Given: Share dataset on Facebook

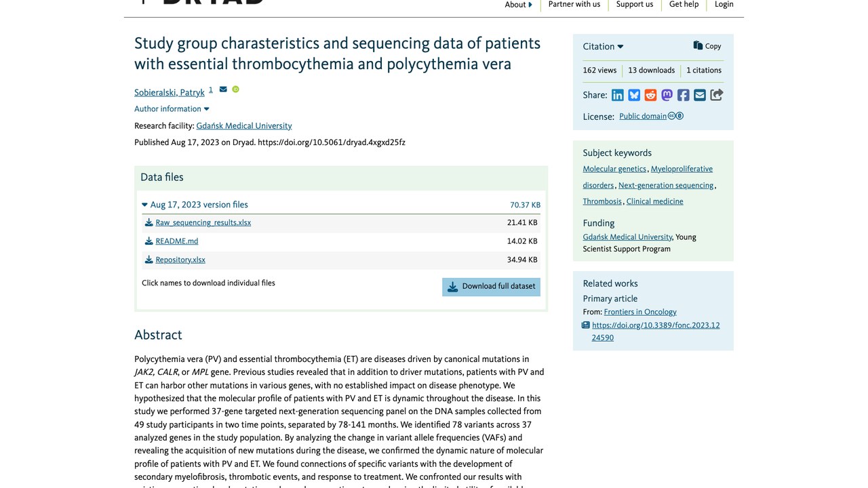Looking at the screenshot, I should (684, 95).
